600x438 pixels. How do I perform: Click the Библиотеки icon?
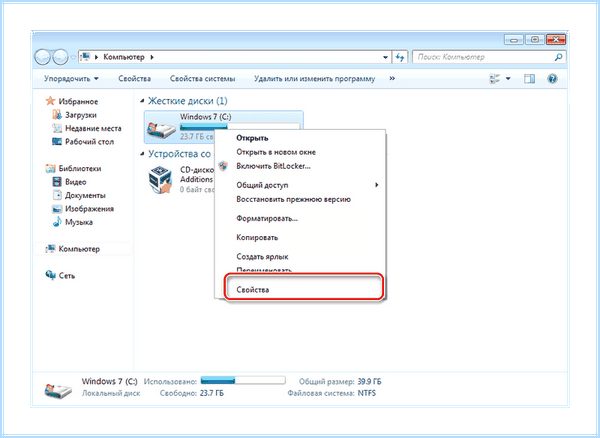(x=51, y=168)
